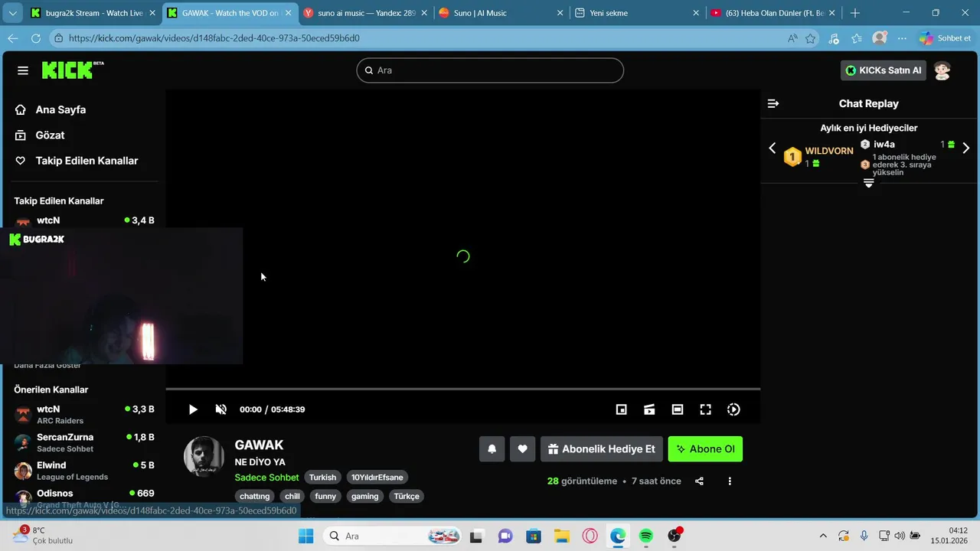Click GAWAK channel name

click(259, 445)
